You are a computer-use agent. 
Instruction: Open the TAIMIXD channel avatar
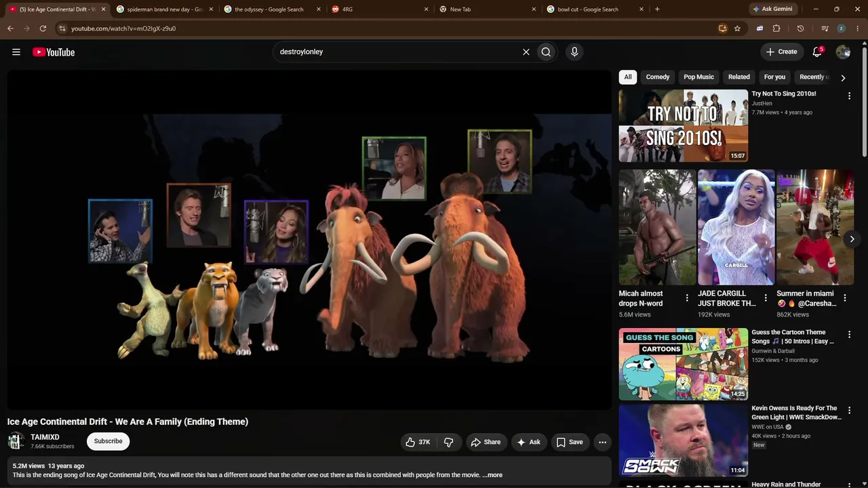(16, 441)
